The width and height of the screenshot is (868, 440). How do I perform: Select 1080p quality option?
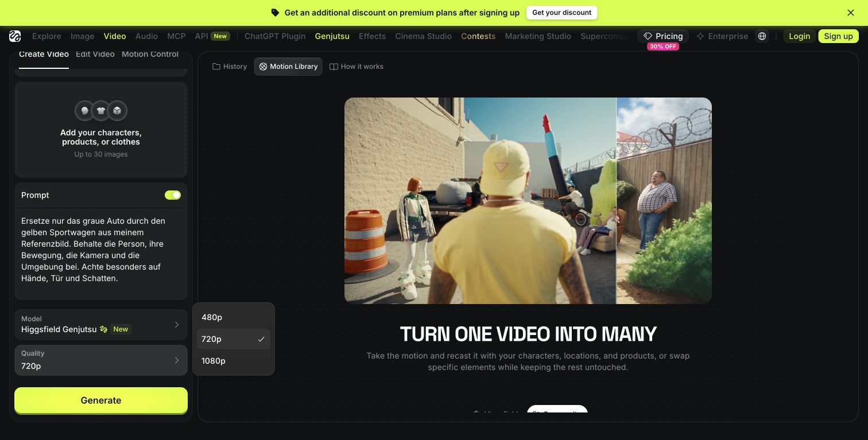234,361
